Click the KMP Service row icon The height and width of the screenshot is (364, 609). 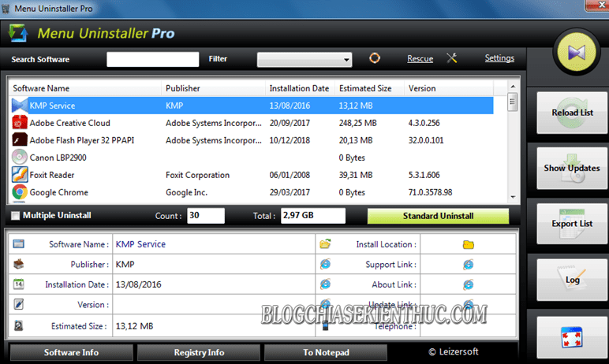tap(20, 106)
